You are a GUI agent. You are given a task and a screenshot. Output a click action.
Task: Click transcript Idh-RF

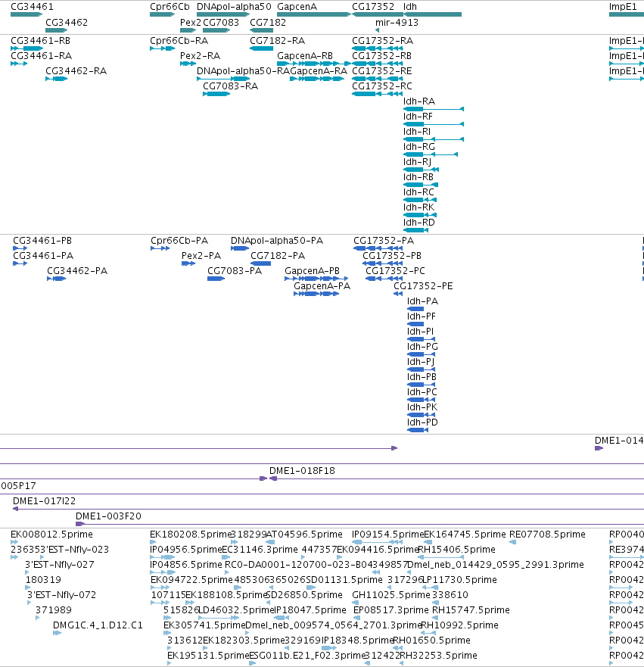point(434,124)
